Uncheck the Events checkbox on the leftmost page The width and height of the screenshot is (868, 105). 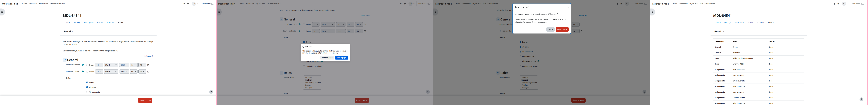[87, 82]
